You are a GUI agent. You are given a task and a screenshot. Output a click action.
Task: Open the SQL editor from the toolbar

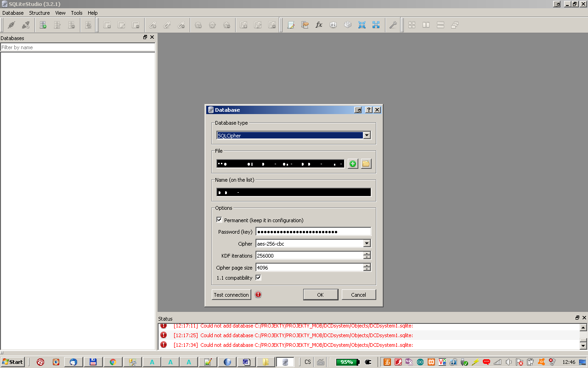(x=291, y=25)
